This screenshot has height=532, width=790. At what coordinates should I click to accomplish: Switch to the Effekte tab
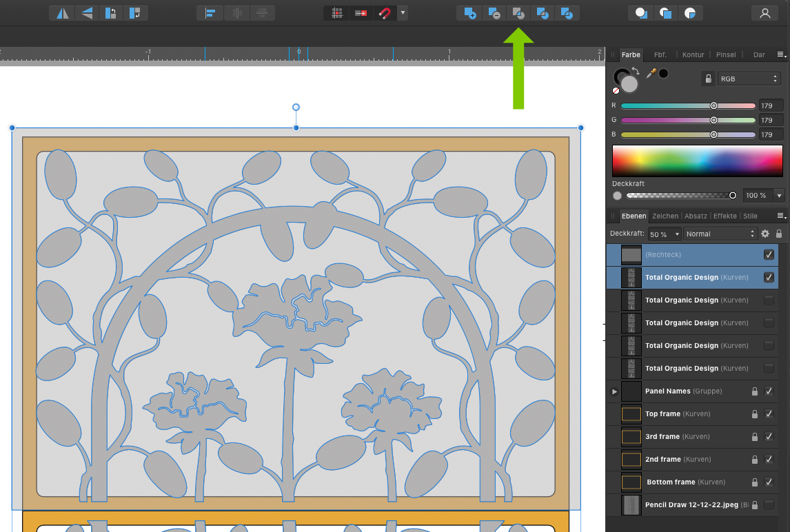coord(725,216)
